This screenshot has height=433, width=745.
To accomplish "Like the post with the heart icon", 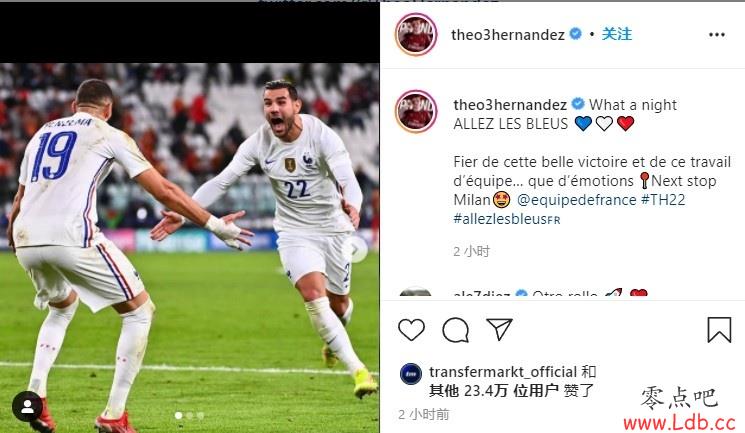I will tap(411, 330).
